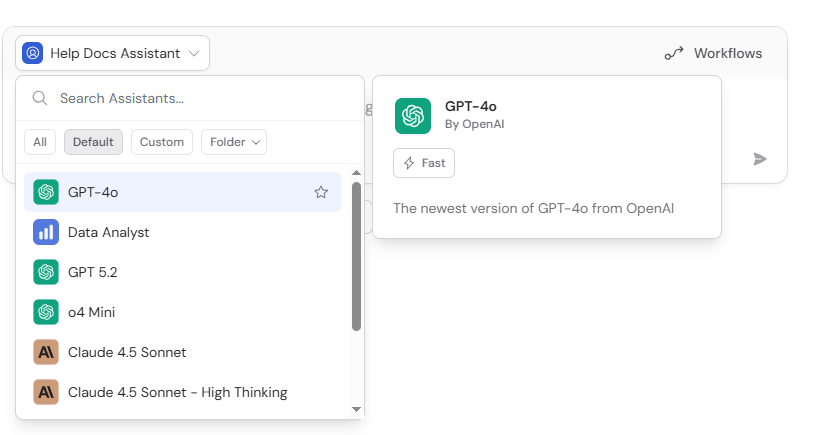Viewport: 813px width, 435px height.
Task: Click the search magnifier icon
Action: 40,98
